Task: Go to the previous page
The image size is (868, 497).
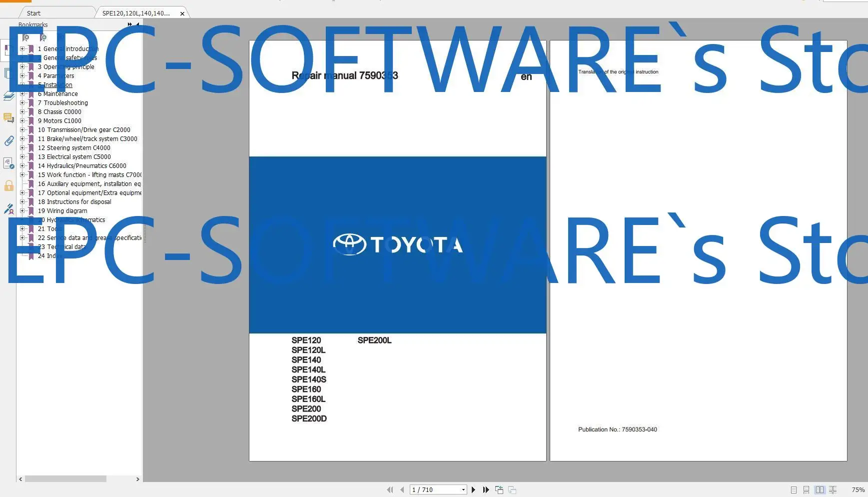Action: coord(402,490)
